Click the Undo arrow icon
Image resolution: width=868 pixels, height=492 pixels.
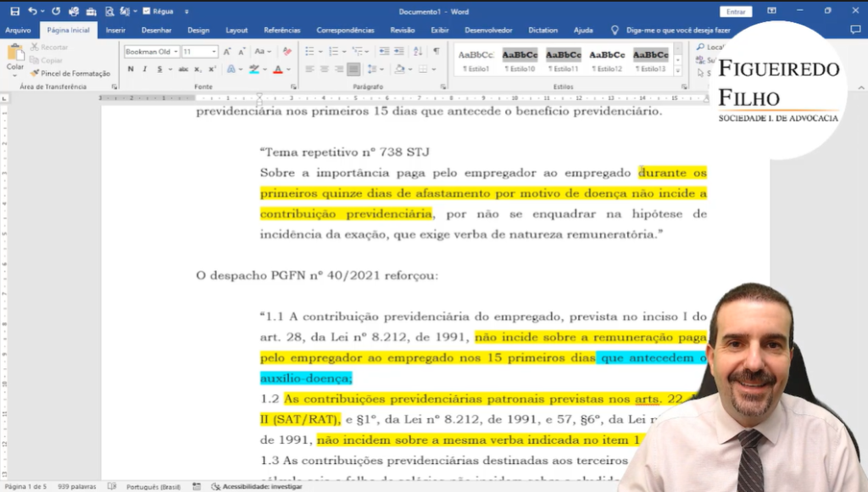(x=31, y=11)
